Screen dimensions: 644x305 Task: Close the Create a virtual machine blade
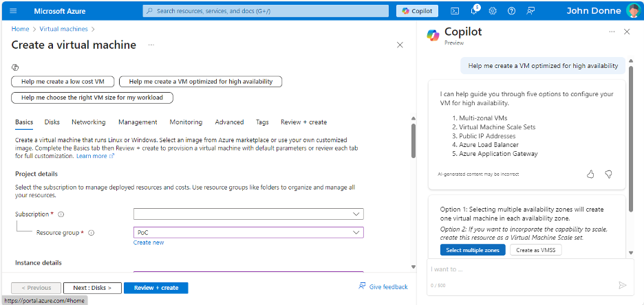point(400,45)
